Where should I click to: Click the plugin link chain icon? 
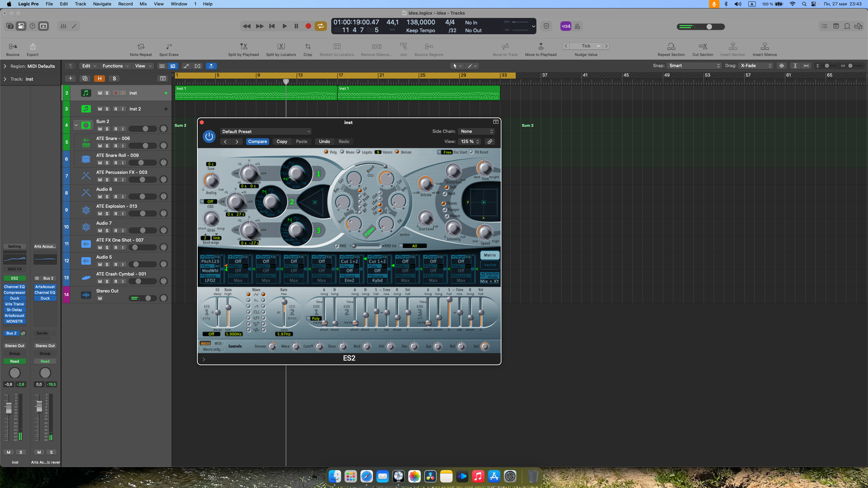point(490,142)
